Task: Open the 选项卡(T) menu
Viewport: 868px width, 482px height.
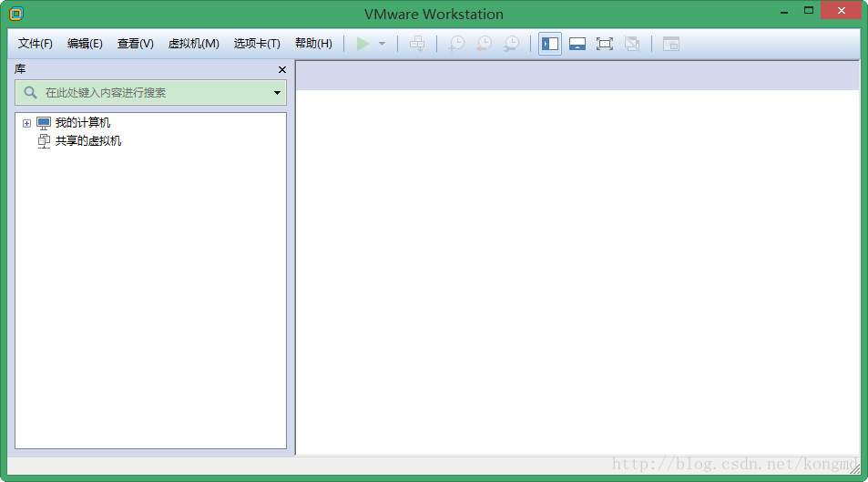Action: (257, 43)
